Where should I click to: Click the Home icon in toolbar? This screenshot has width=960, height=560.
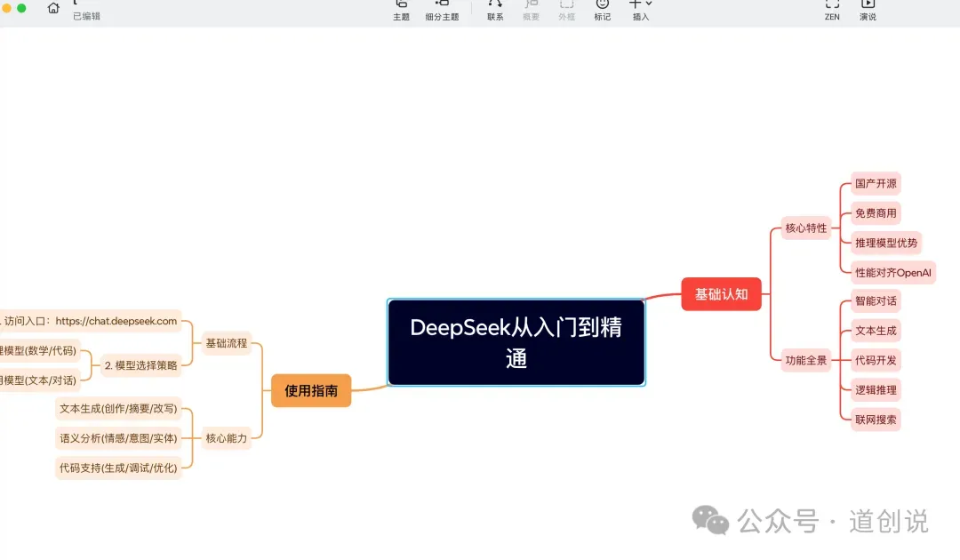tap(53, 8)
